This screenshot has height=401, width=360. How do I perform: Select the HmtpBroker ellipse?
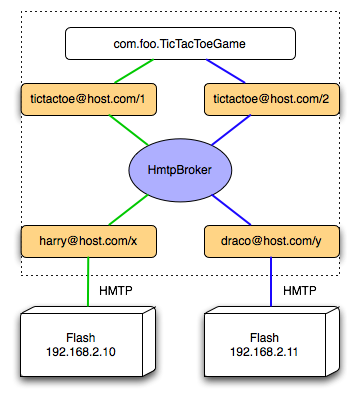point(180,170)
